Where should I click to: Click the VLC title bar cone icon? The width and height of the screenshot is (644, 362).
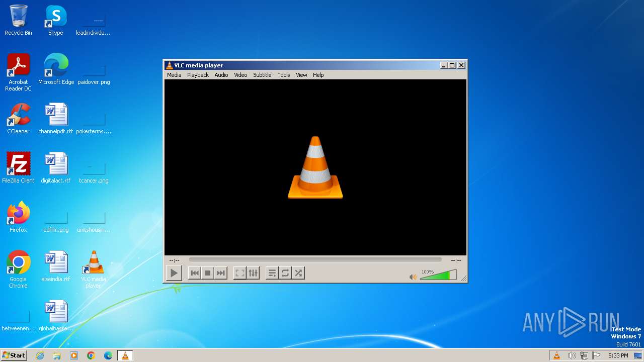[170, 65]
